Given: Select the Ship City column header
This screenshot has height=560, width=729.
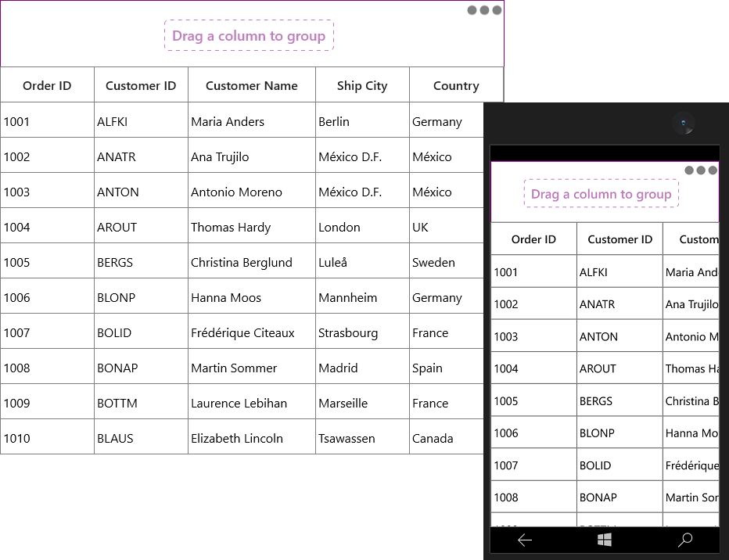Looking at the screenshot, I should point(362,85).
